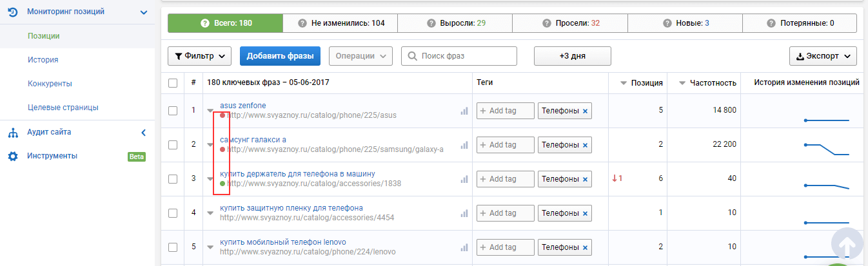Viewport: 868px width, 266px height.
Task: Click the help icon next to Потерянные
Action: (771, 23)
